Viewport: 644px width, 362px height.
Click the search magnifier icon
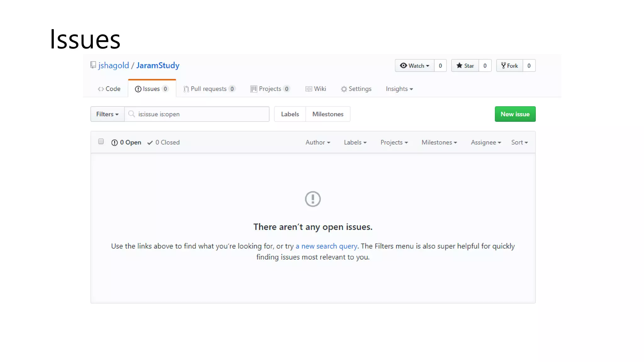(131, 114)
